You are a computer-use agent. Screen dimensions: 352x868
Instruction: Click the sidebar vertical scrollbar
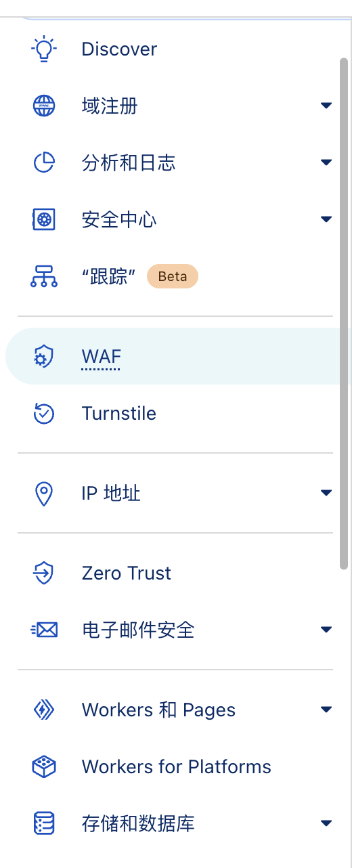(x=344, y=313)
